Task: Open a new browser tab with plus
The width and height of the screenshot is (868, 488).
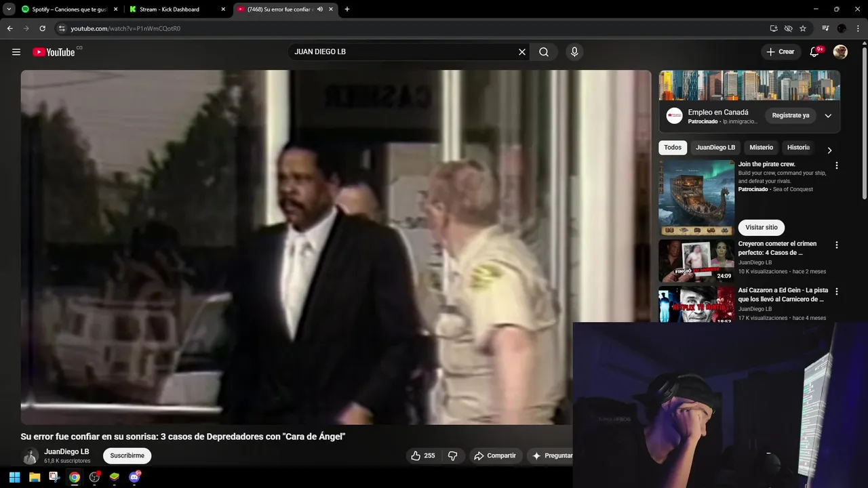Action: (347, 9)
